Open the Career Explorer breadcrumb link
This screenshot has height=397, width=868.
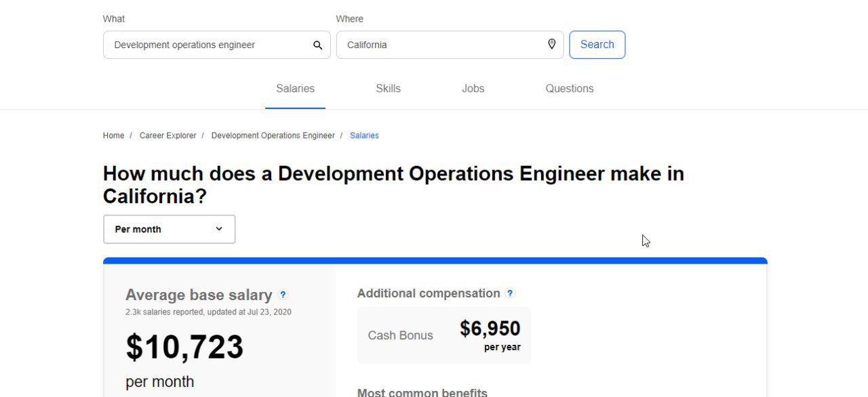pos(167,135)
